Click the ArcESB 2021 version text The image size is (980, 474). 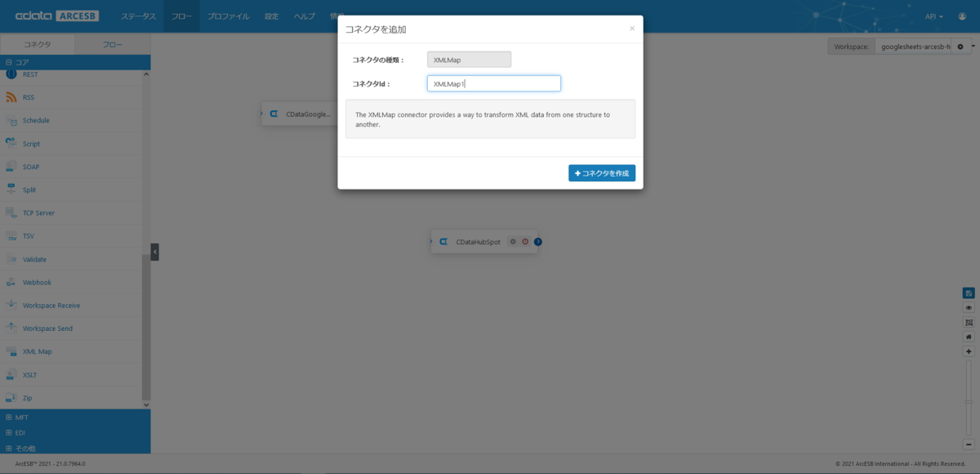(x=50, y=463)
